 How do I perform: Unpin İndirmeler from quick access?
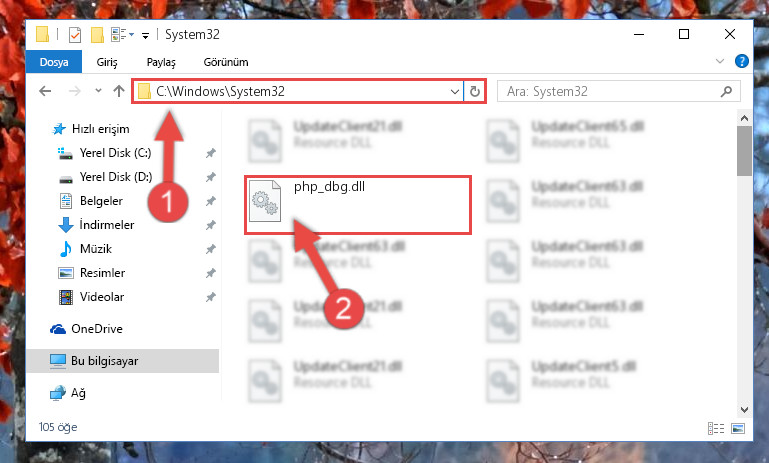pyautogui.click(x=210, y=225)
